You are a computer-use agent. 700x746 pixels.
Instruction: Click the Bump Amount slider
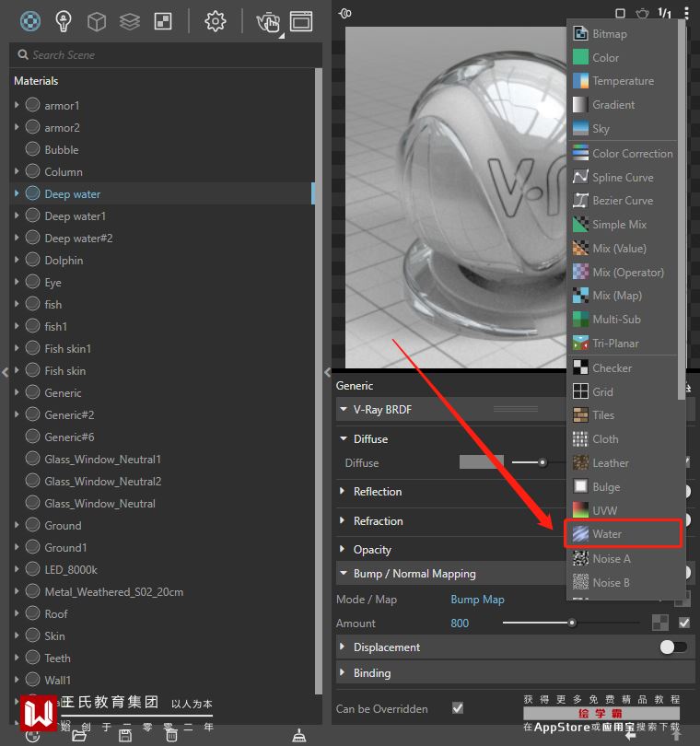click(571, 623)
